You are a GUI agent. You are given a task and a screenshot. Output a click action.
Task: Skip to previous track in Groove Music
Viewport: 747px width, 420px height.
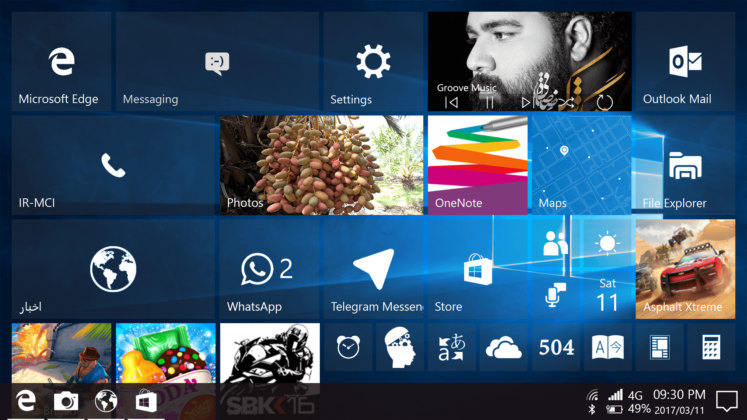[x=451, y=102]
